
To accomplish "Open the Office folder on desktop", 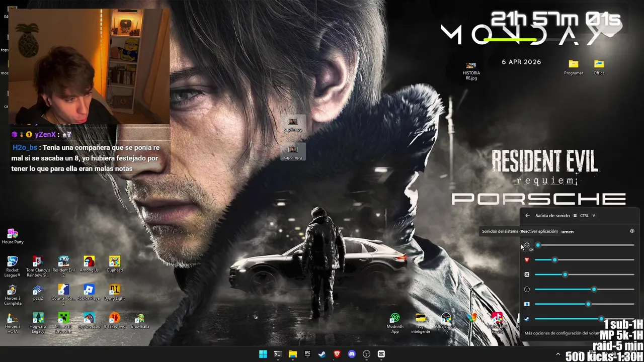I will [599, 67].
